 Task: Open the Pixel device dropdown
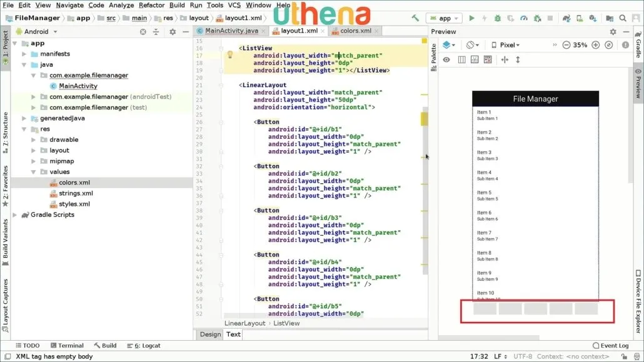[x=506, y=45]
